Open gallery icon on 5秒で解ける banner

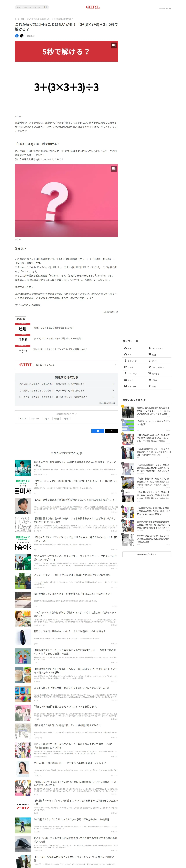(114, 45)
